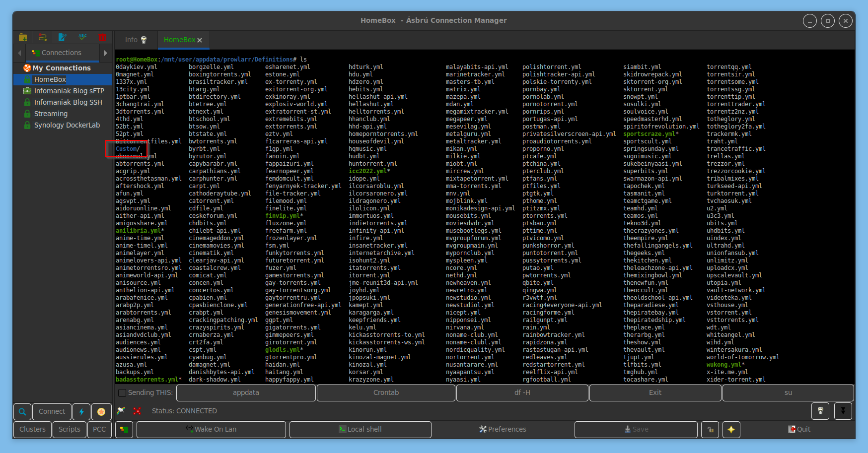Screen dimensions: 868x453
Task: Click the lightning quick connect button
Action: pos(81,411)
